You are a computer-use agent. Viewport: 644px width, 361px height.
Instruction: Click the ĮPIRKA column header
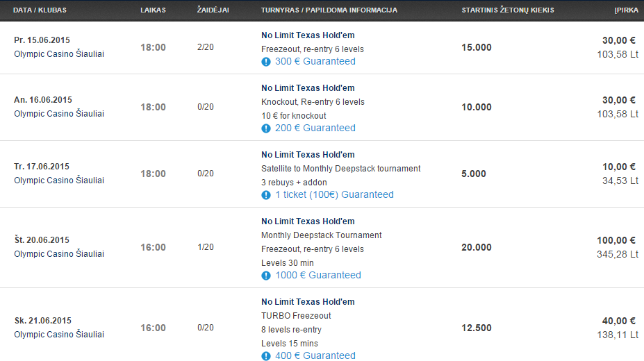tap(627, 10)
